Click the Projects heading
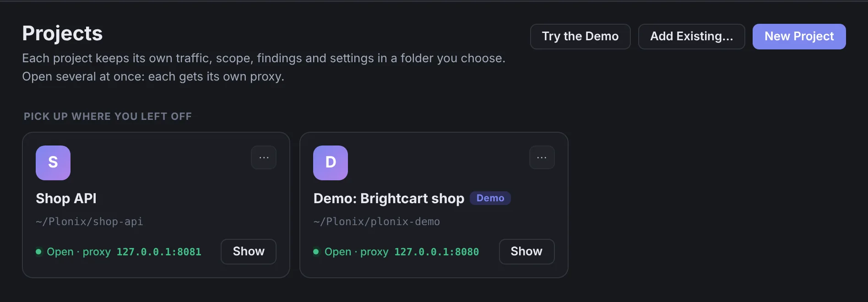The height and width of the screenshot is (302, 868). [x=62, y=33]
